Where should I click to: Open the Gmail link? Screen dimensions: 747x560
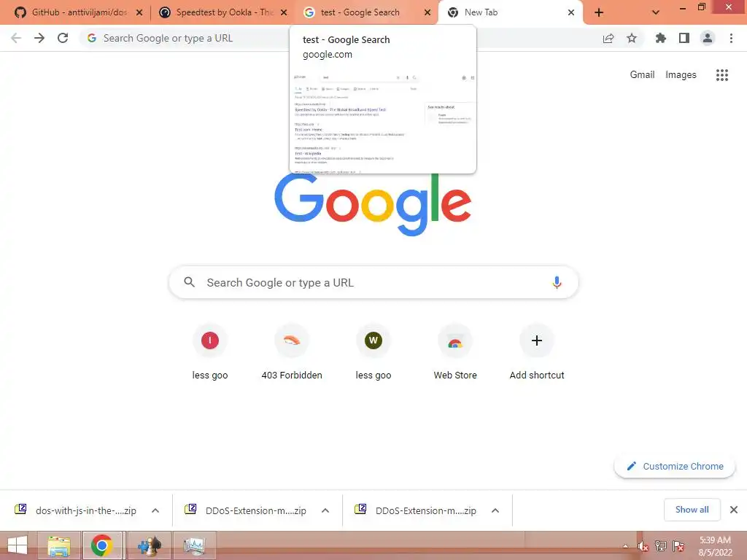pos(642,75)
